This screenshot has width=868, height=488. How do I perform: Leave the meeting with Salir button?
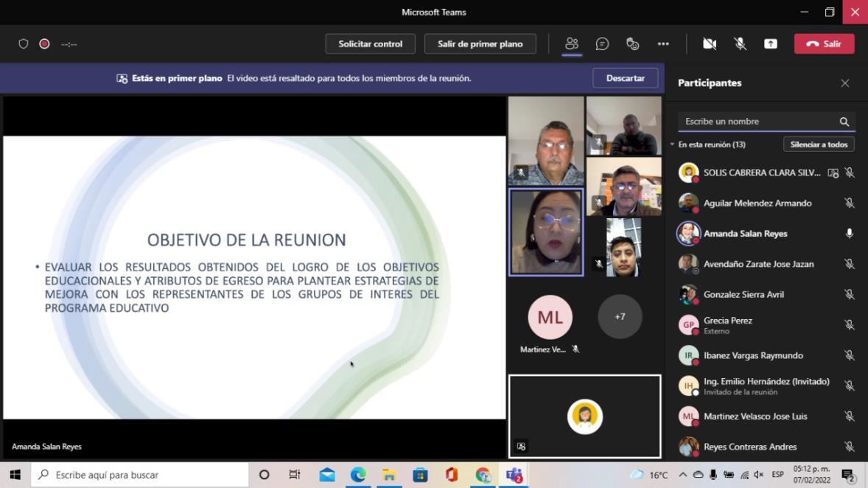click(824, 43)
